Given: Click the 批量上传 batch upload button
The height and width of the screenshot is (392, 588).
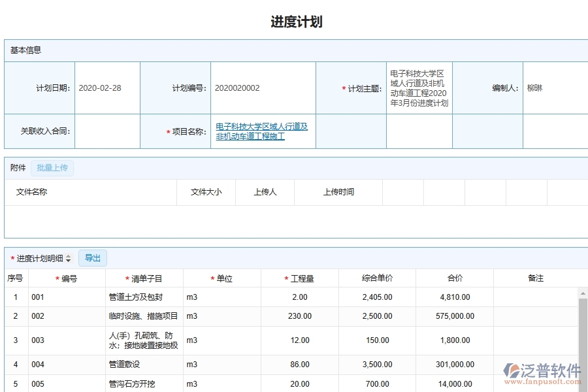Looking at the screenshot, I should 52,168.
